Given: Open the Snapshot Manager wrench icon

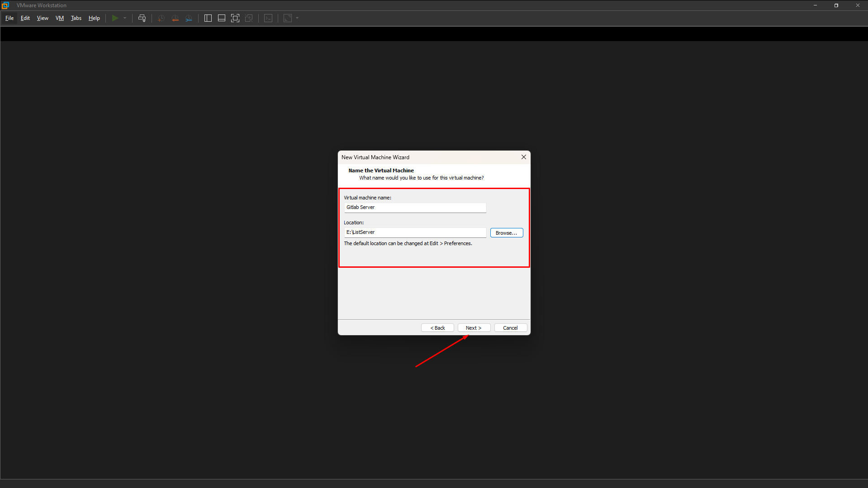Looking at the screenshot, I should [x=189, y=18].
